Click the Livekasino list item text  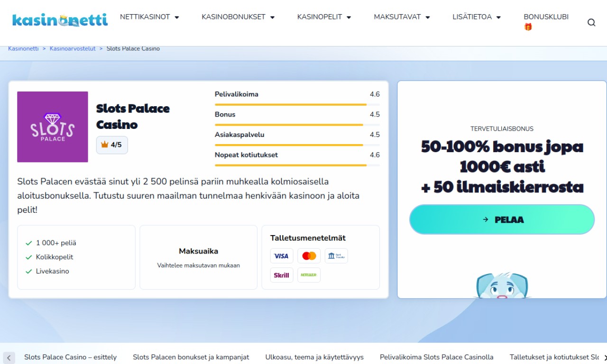click(x=53, y=272)
